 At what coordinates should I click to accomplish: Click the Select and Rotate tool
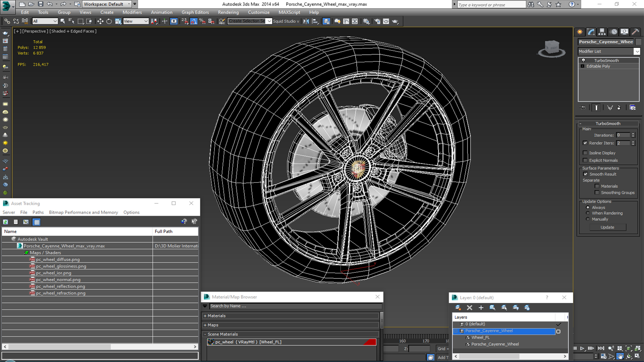click(x=109, y=21)
